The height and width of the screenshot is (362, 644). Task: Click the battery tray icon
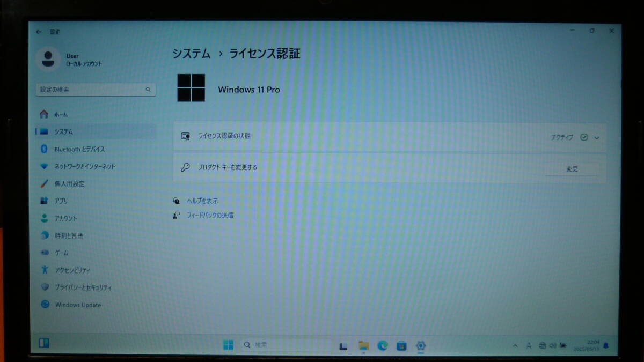pos(563,346)
